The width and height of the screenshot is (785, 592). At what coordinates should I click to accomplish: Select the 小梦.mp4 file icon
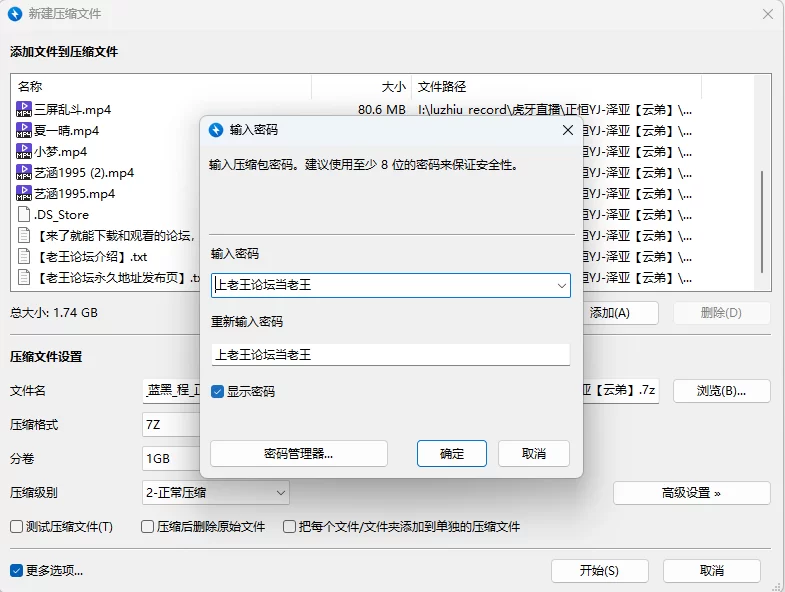pos(25,151)
